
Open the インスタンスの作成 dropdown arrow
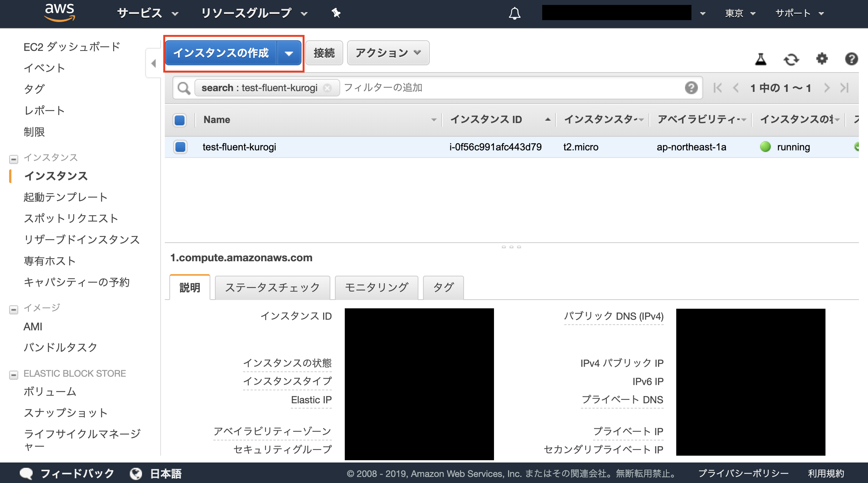tap(289, 53)
